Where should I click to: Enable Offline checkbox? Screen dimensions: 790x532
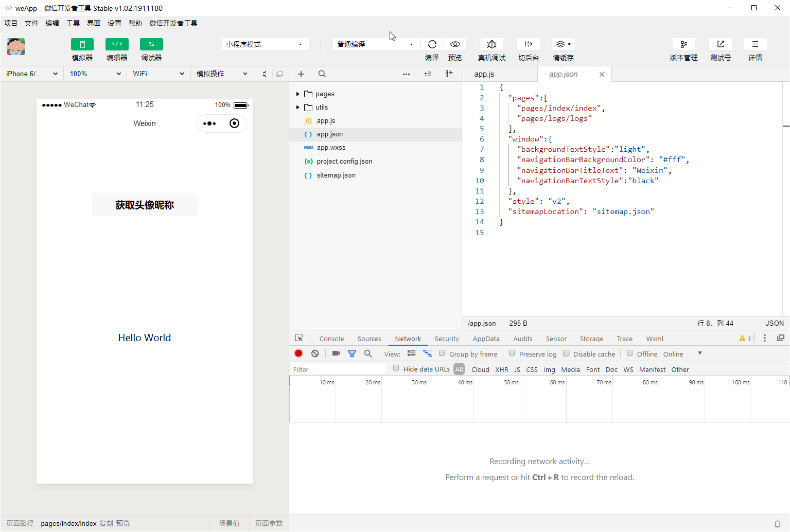629,353
